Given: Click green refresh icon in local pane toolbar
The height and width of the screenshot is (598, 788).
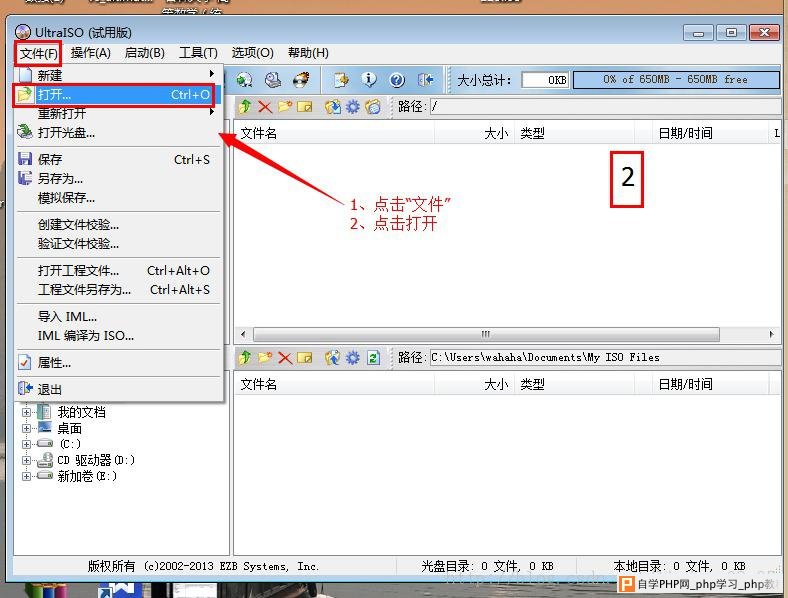Looking at the screenshot, I should 373,358.
